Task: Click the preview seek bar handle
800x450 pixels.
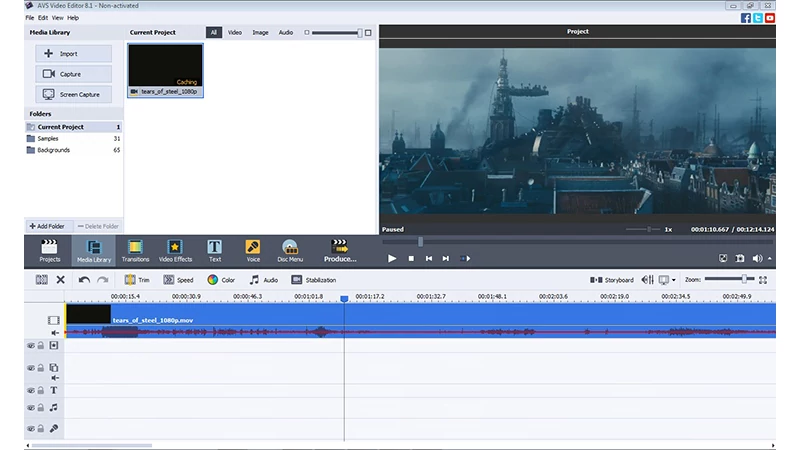Action: pyautogui.click(x=420, y=241)
